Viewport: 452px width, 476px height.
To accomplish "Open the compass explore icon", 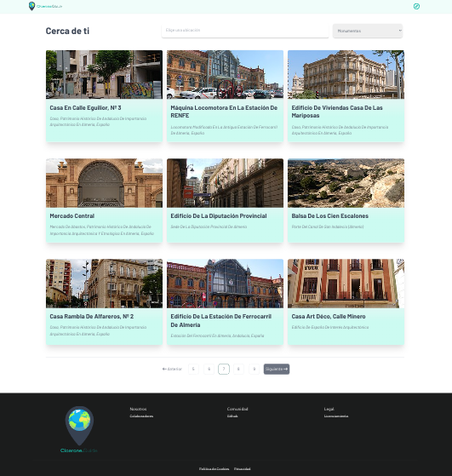I will (x=416, y=6).
